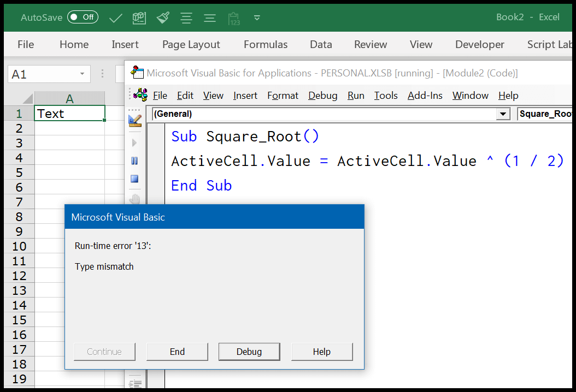This screenshot has height=392, width=576.
Task: Expand the (General) object dropdown
Action: pos(503,114)
